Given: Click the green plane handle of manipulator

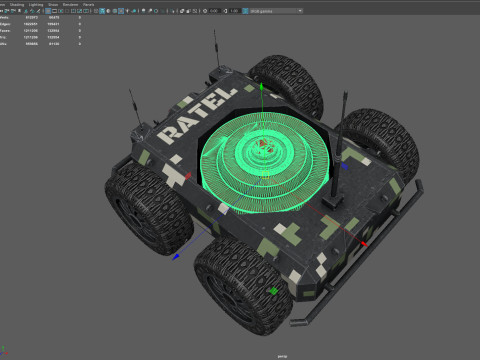Looking at the screenshot, I should (x=273, y=291).
